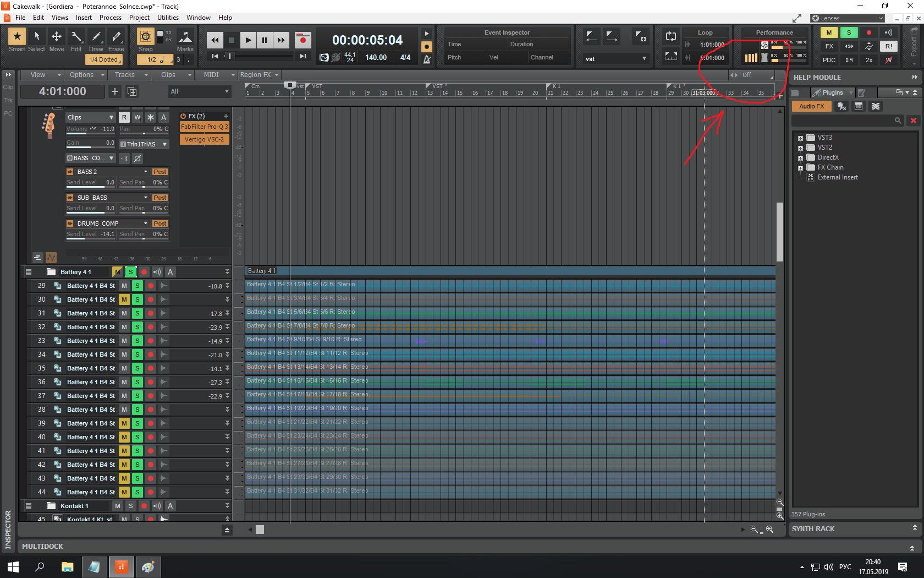Toggle the metronome icon beside the tempo
This screenshot has height=578, width=924.
pyautogui.click(x=427, y=59)
